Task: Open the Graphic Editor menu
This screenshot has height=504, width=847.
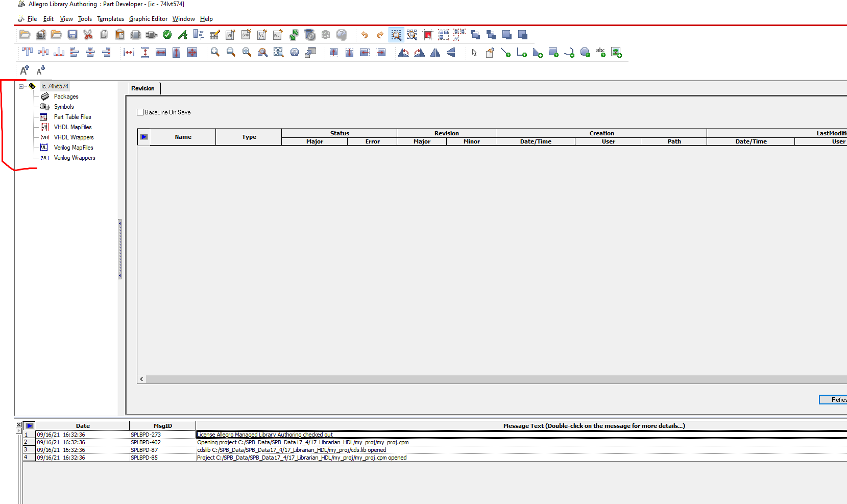Action: [x=148, y=19]
